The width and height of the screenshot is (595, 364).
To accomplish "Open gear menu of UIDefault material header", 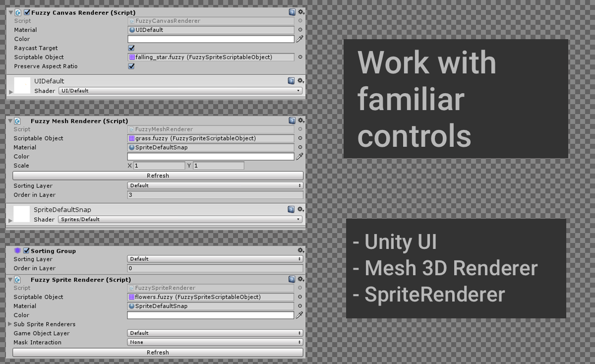I will click(300, 80).
